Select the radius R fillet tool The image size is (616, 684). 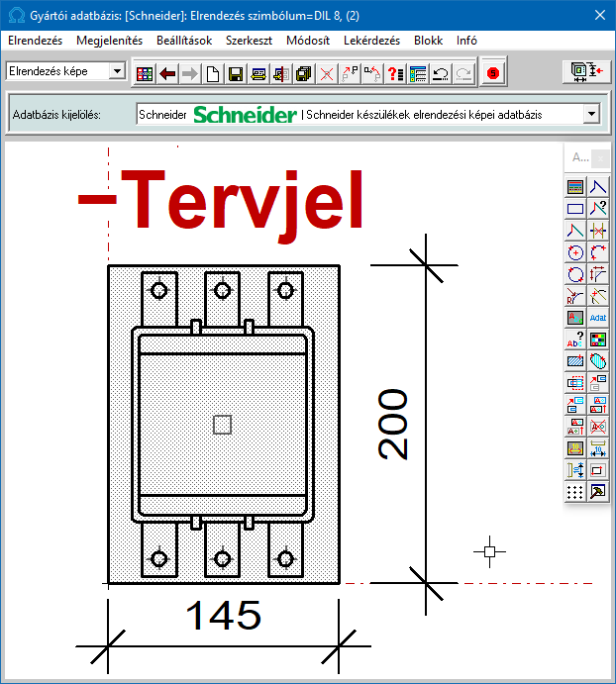(575, 296)
